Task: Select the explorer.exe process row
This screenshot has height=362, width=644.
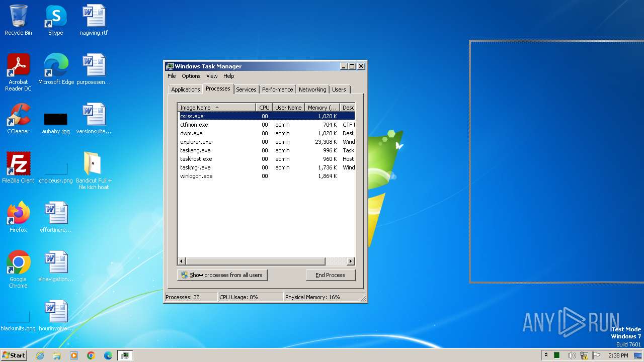Action: [266, 142]
